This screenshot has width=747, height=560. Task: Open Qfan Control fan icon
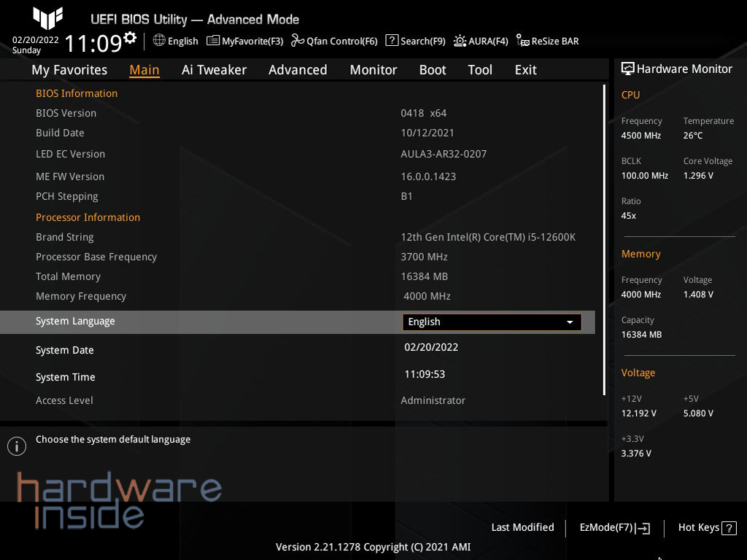pyautogui.click(x=298, y=41)
